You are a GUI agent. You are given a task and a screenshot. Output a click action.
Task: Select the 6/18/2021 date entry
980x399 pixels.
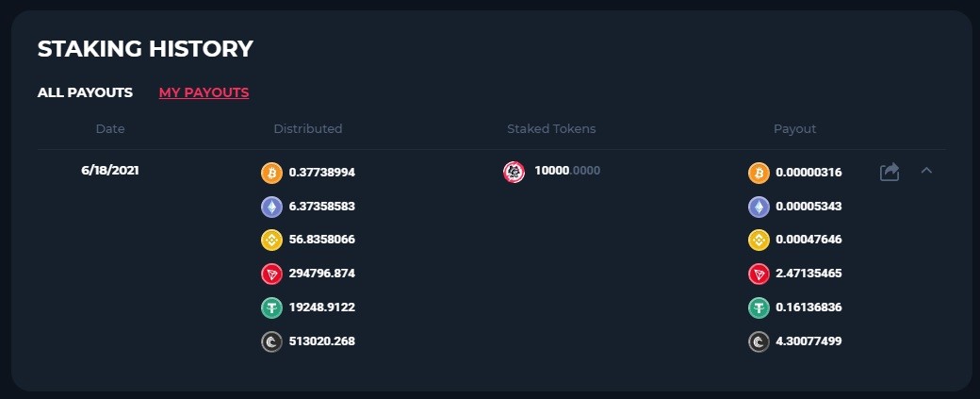click(x=110, y=170)
